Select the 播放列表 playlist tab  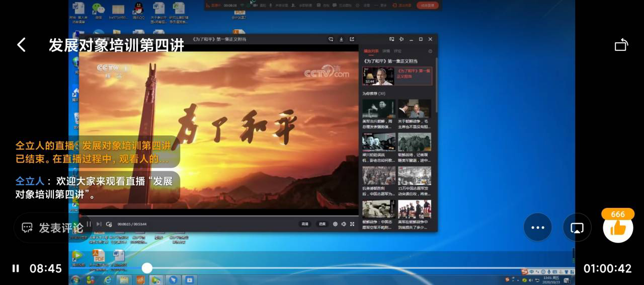[371, 51]
